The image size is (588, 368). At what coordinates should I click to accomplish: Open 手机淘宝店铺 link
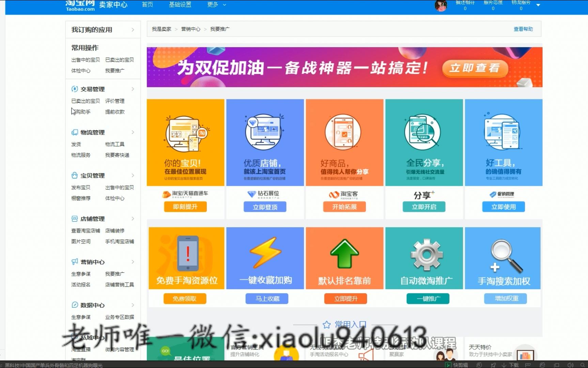(x=120, y=241)
